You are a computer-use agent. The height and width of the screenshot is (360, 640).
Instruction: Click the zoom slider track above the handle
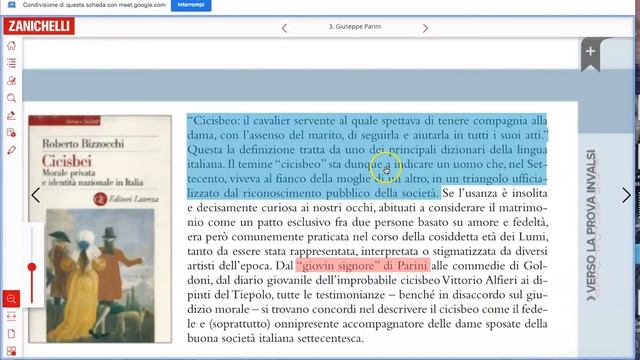coord(32,245)
